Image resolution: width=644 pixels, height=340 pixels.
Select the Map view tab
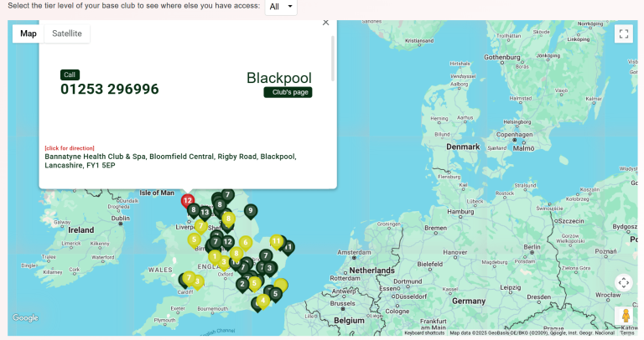[x=29, y=33]
